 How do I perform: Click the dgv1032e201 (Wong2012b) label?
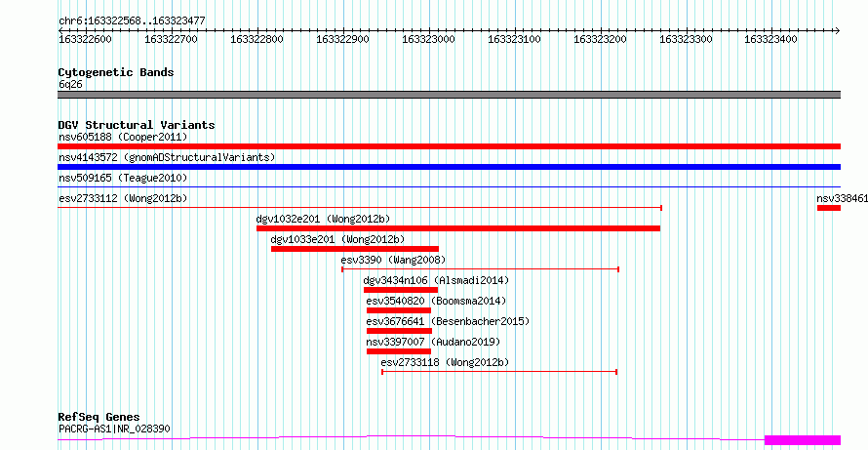click(323, 219)
